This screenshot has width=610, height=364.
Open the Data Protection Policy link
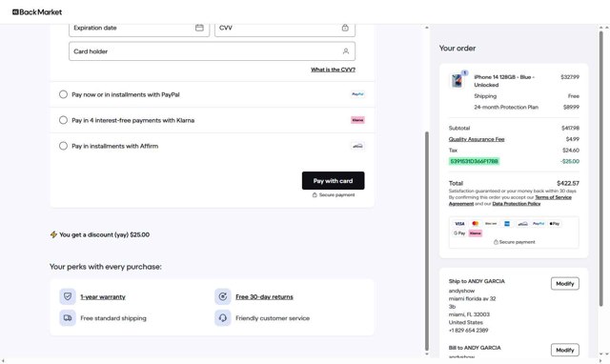[517, 204]
